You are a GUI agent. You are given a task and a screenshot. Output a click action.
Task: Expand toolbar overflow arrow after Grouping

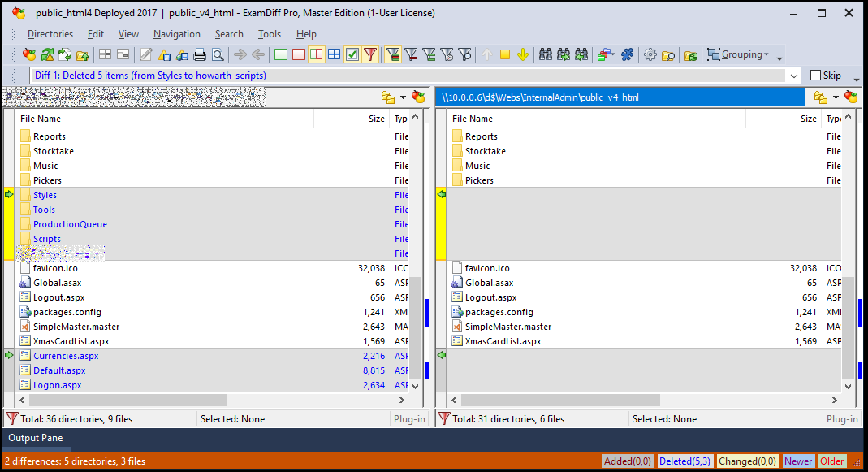click(x=779, y=58)
